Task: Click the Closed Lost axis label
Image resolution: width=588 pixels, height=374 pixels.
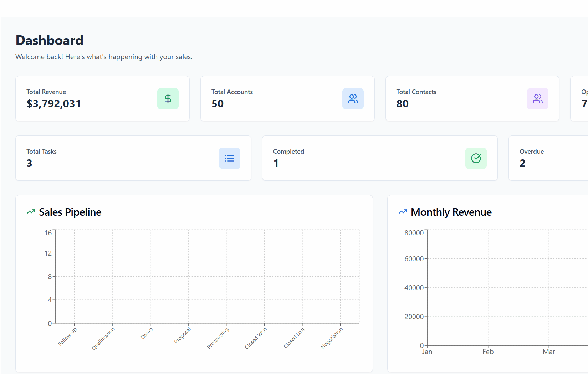Action: click(x=294, y=338)
